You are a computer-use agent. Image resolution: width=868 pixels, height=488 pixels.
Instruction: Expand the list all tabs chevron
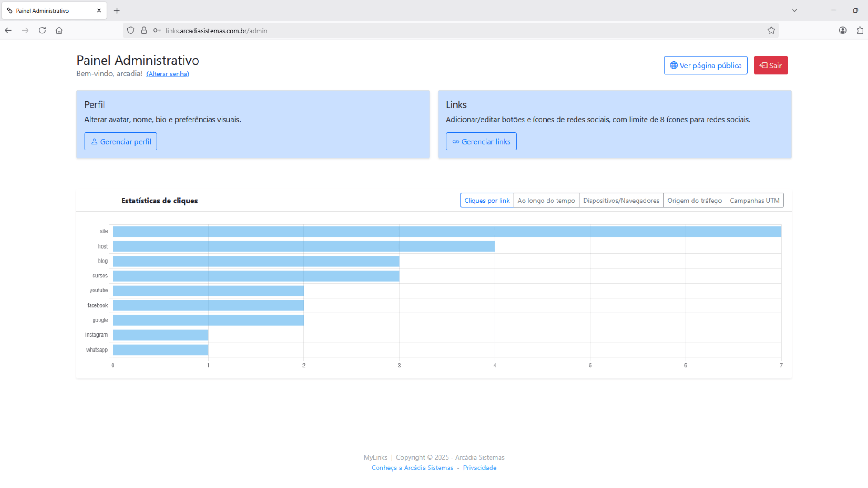pyautogui.click(x=794, y=10)
